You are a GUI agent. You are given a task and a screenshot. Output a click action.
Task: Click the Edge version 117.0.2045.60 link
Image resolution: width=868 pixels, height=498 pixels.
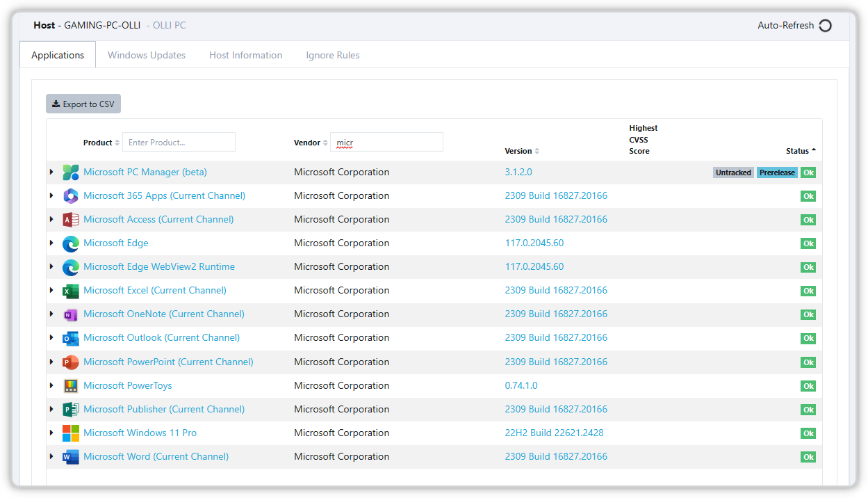coord(534,243)
